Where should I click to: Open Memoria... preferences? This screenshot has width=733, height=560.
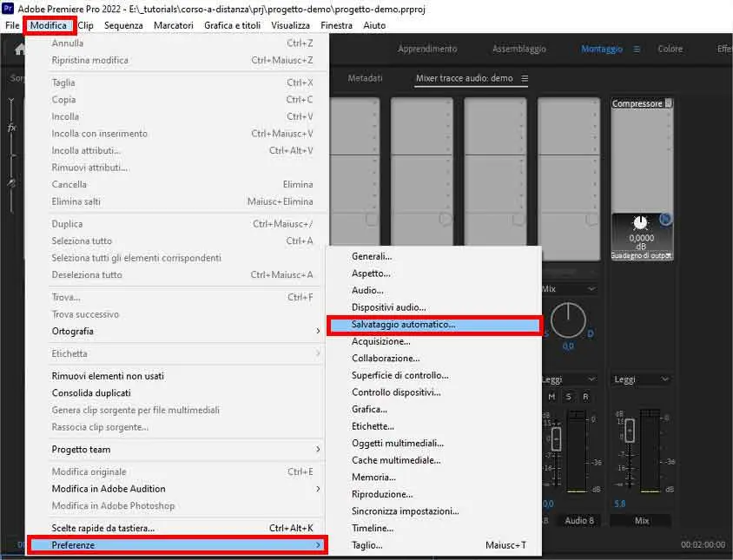click(434, 478)
